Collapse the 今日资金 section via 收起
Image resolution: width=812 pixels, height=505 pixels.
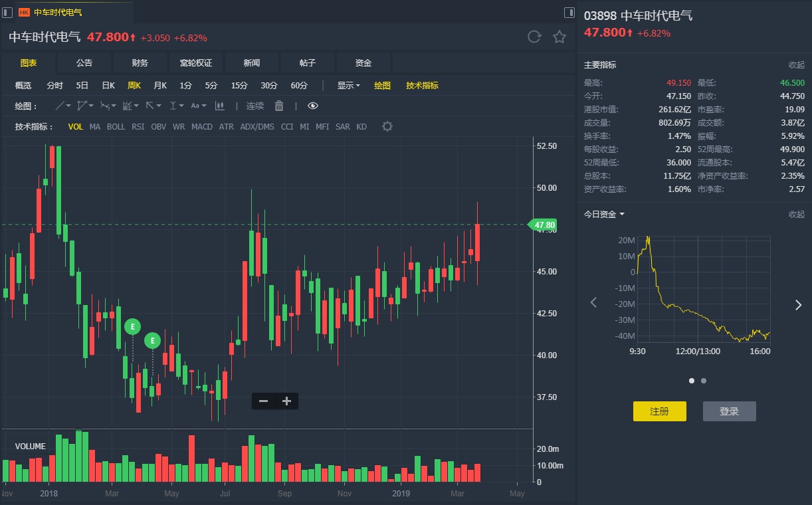point(796,214)
